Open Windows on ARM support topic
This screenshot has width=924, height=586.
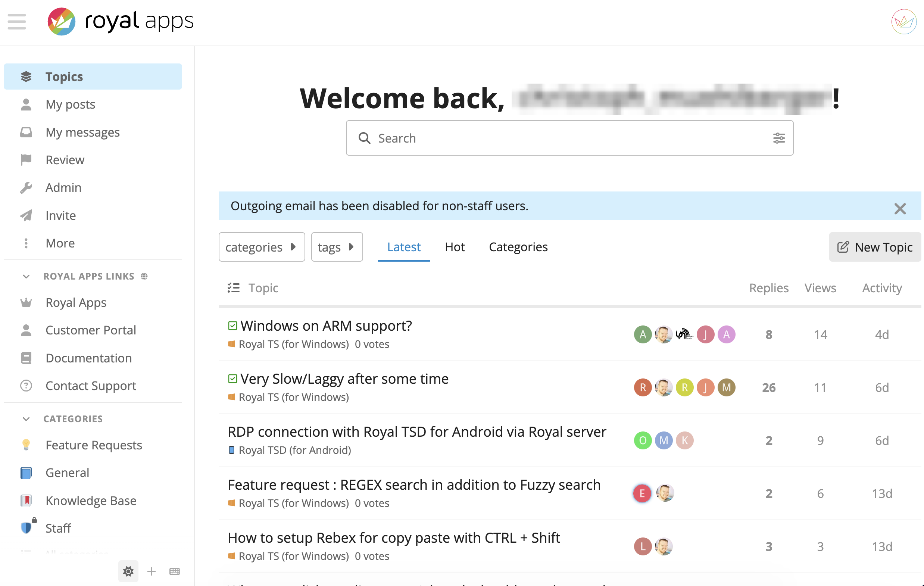[326, 326]
